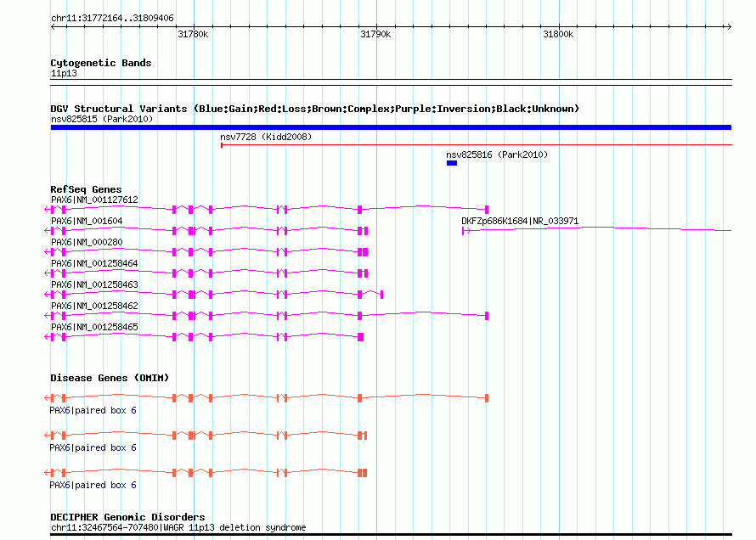Click the Cytogenetic Bands track title

pyautogui.click(x=101, y=63)
